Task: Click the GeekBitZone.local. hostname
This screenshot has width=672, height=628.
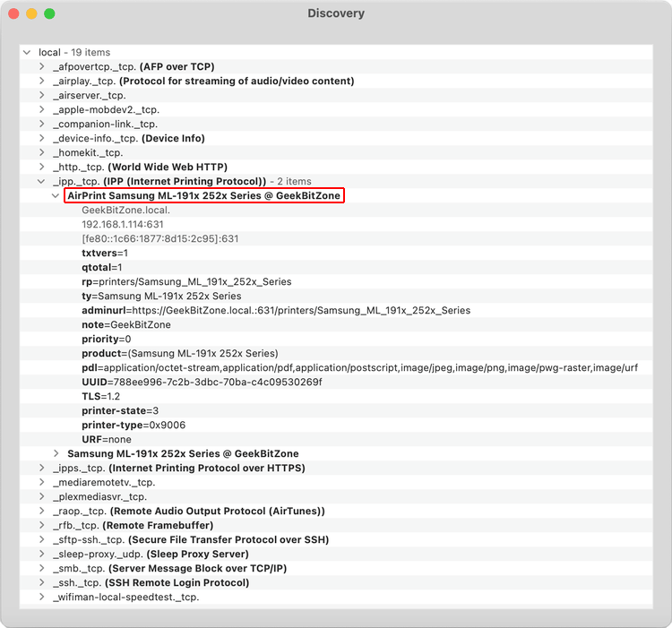Action: coord(126,211)
